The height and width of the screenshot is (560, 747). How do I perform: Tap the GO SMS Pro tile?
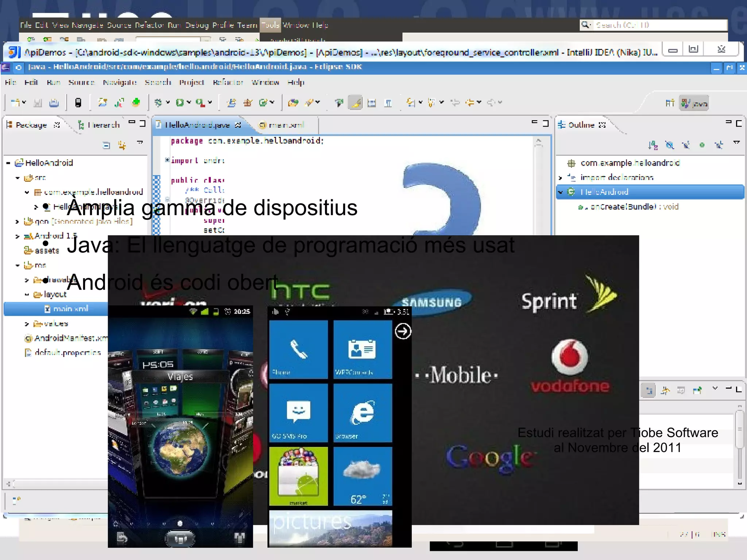click(x=298, y=413)
